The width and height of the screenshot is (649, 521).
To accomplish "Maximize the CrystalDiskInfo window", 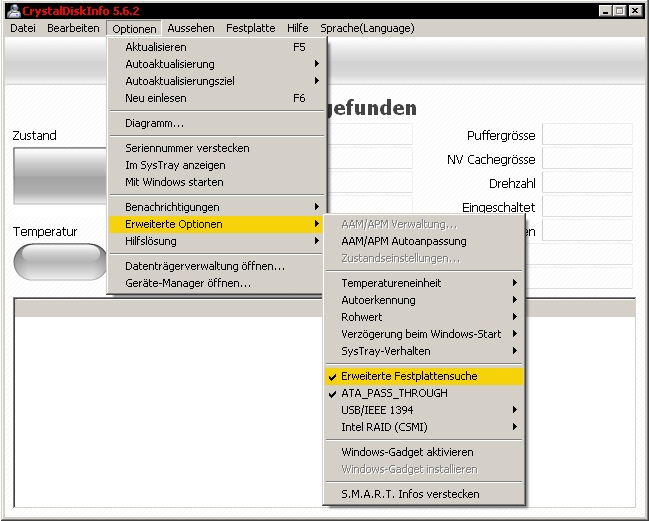I will coord(620,11).
